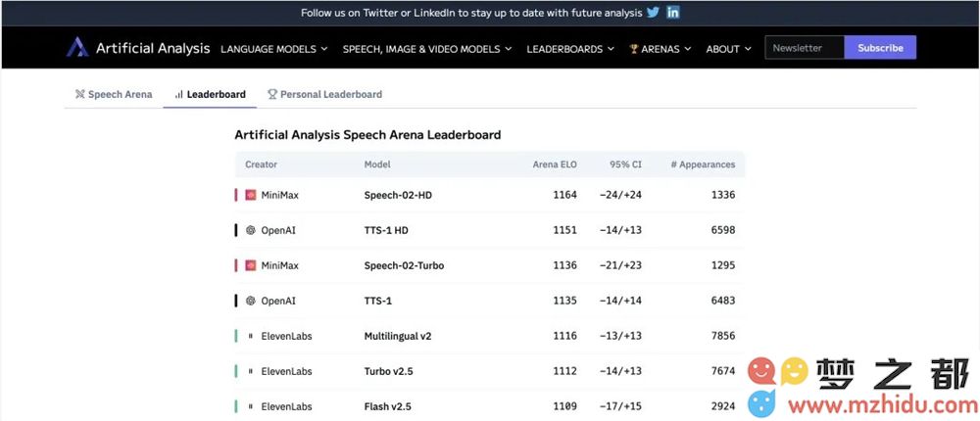Click the OpenAI logo beside TTS-1 HD

click(x=251, y=230)
